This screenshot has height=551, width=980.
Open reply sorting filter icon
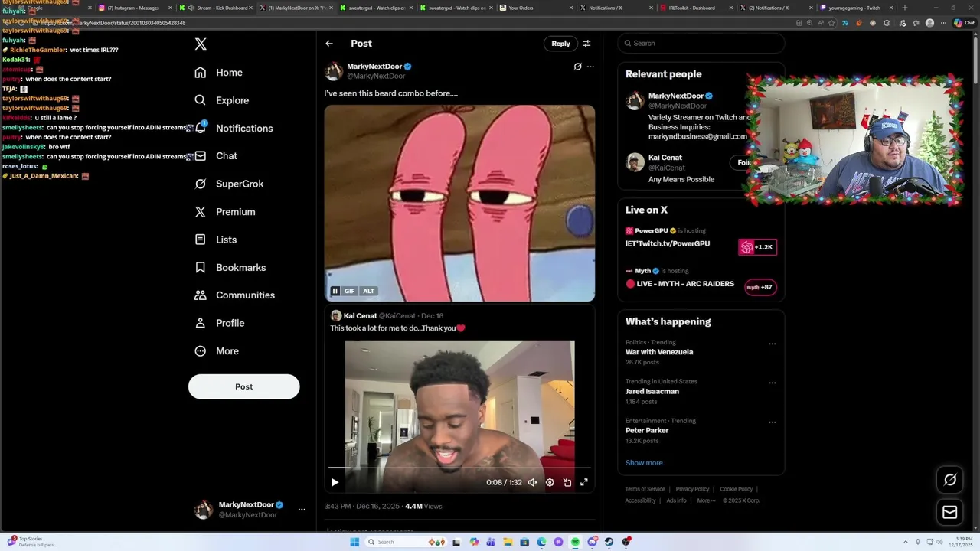pyautogui.click(x=586, y=44)
